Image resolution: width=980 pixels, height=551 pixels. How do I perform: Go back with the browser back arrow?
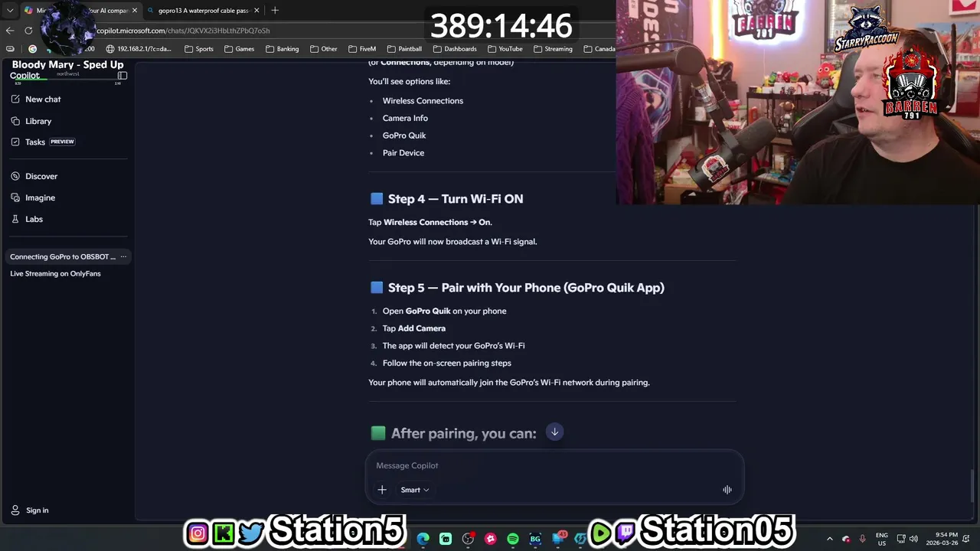[9, 31]
